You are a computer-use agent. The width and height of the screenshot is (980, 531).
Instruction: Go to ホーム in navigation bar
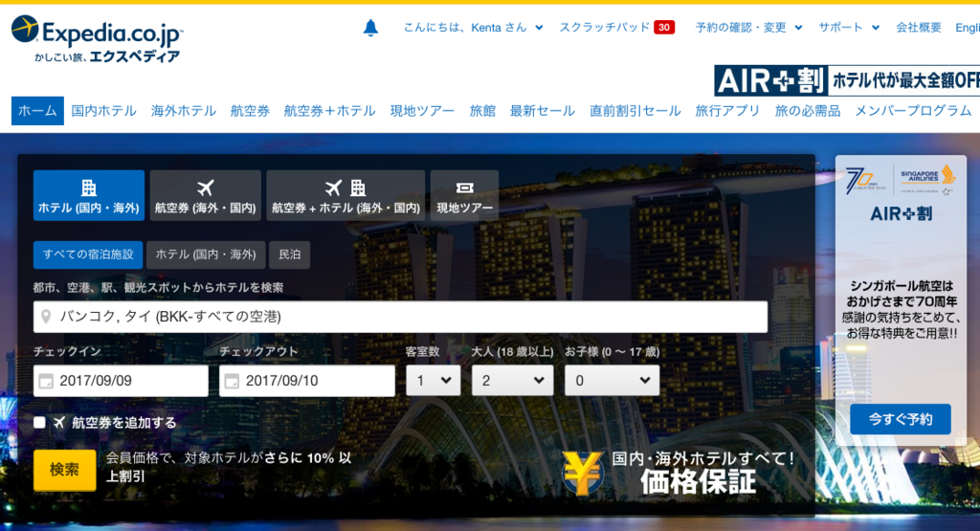37,111
